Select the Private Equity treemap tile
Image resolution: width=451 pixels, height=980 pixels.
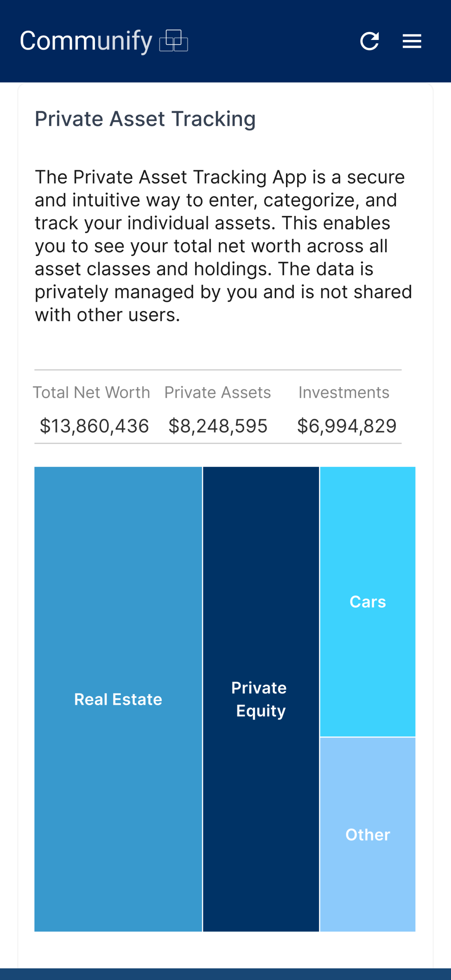[261, 699]
